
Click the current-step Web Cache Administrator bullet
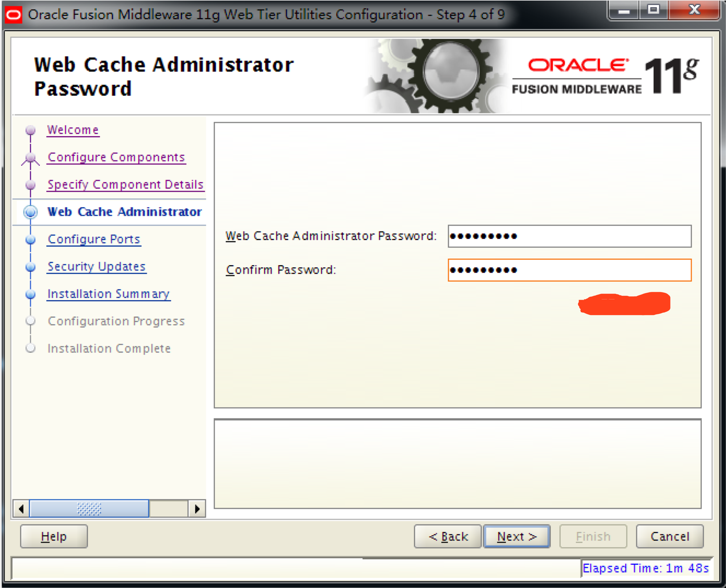[x=30, y=212]
